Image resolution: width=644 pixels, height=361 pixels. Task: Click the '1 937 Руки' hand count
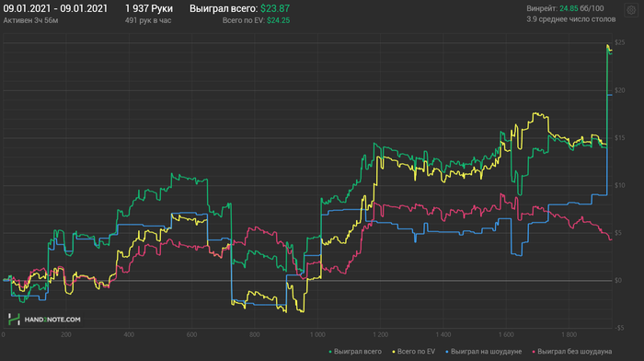pos(149,8)
